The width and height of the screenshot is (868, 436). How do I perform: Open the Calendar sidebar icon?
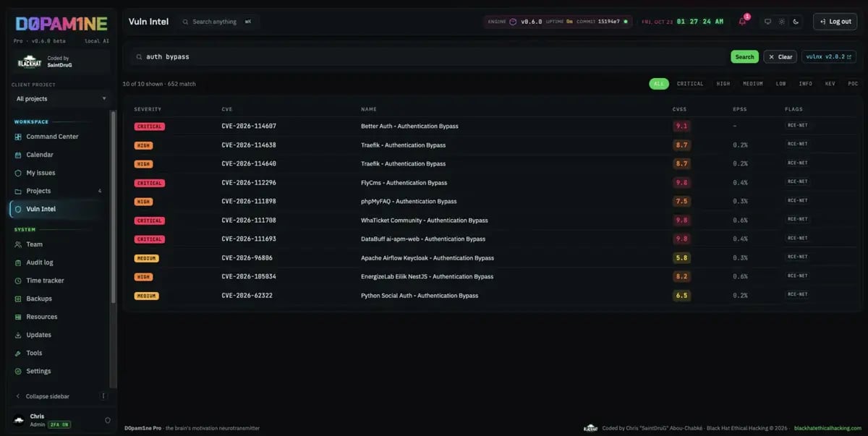(18, 155)
